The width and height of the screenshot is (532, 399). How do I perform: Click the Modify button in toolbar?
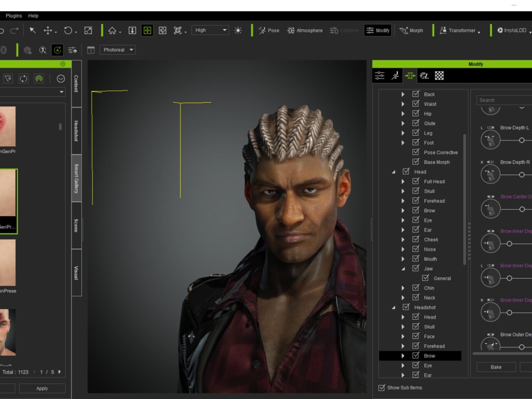[x=378, y=30]
